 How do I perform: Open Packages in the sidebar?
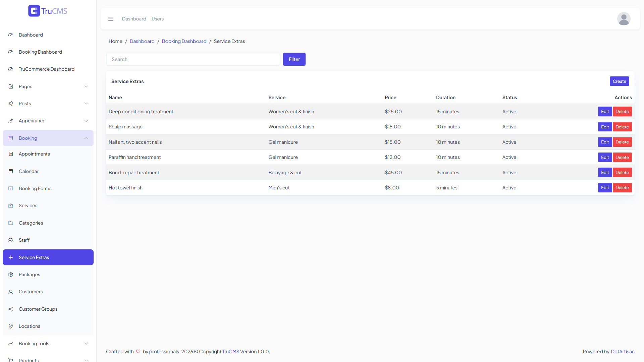(x=48, y=275)
